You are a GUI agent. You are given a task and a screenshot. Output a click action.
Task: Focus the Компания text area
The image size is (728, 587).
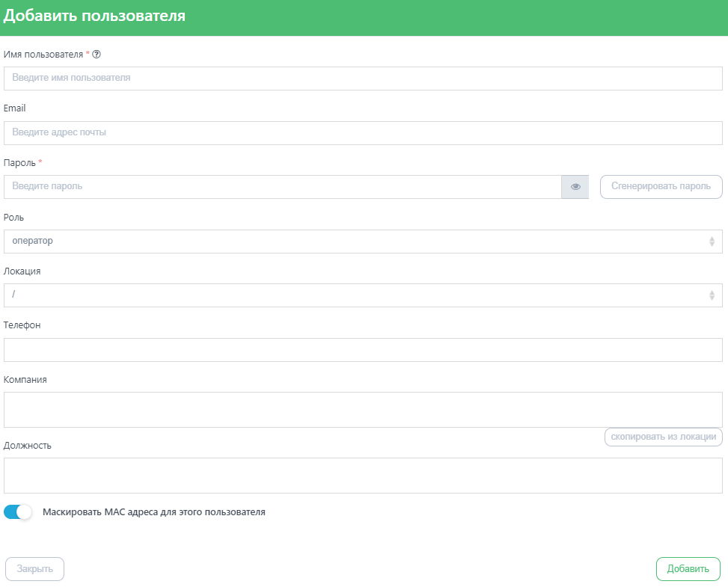[363, 410]
